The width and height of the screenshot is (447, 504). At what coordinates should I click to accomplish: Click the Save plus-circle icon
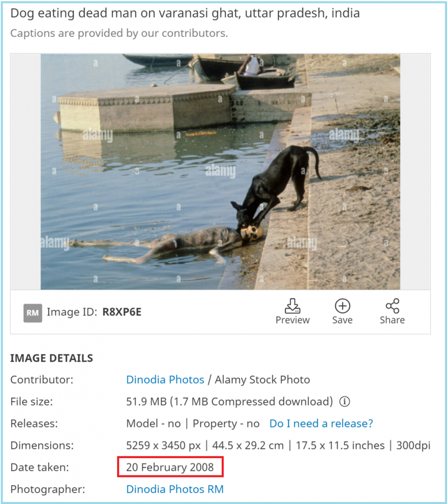click(x=342, y=306)
